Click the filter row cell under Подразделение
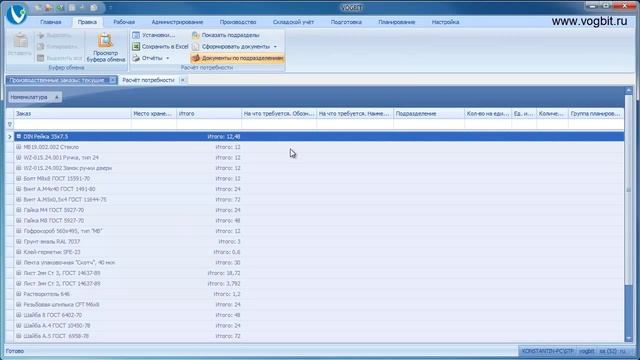The width and height of the screenshot is (640, 360). (x=429, y=124)
